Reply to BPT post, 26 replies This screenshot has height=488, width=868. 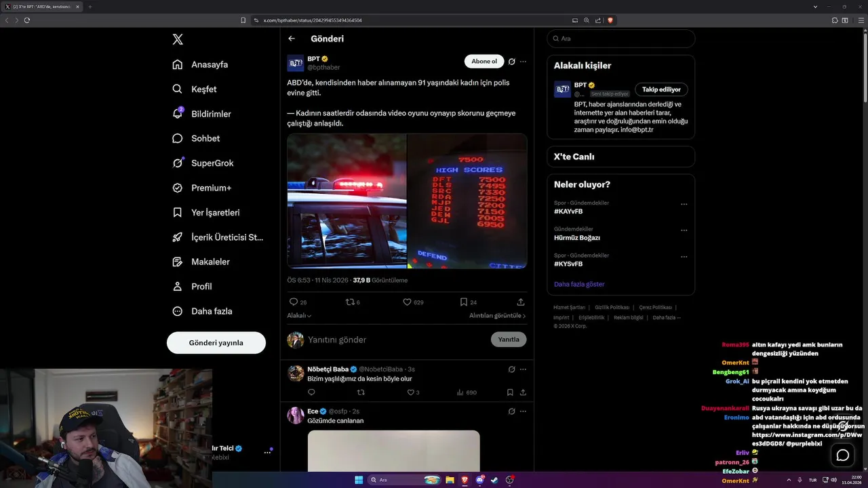click(x=298, y=302)
